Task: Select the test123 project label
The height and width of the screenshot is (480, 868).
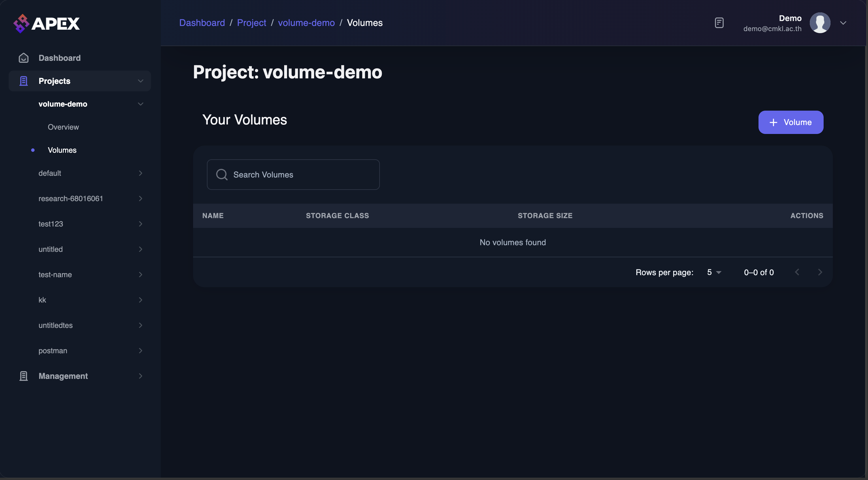Action: (x=50, y=224)
